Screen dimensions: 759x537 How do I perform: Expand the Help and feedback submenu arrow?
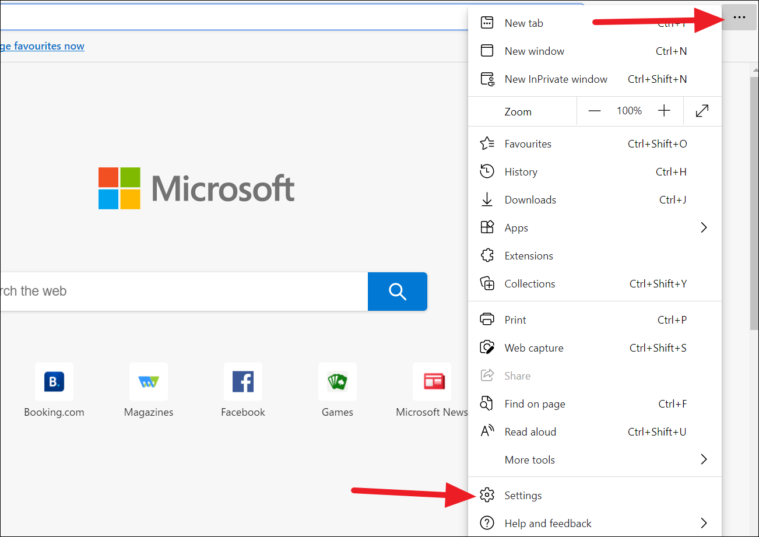704,523
